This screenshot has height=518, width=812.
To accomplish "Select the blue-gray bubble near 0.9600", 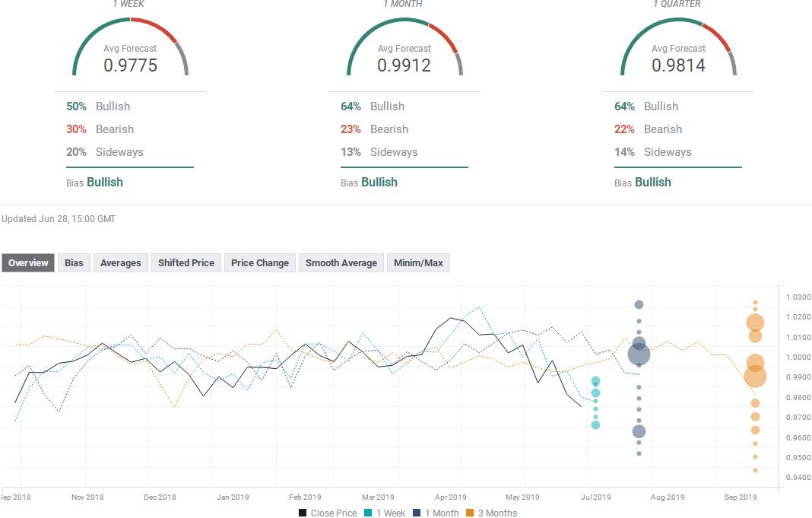I will tap(639, 431).
